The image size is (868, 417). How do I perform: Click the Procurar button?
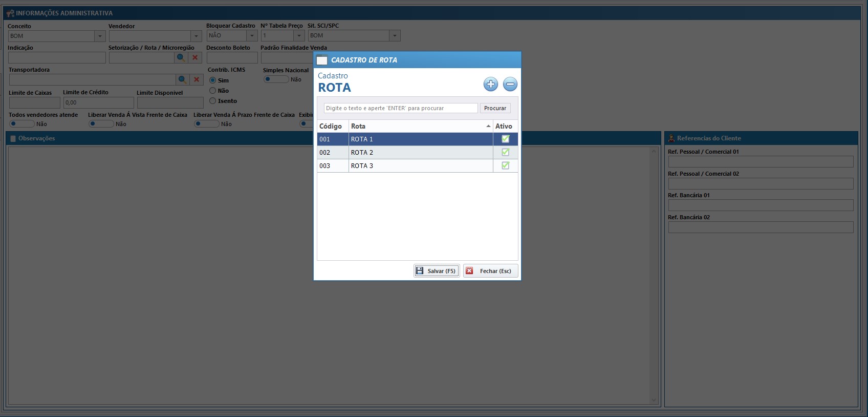pyautogui.click(x=495, y=108)
